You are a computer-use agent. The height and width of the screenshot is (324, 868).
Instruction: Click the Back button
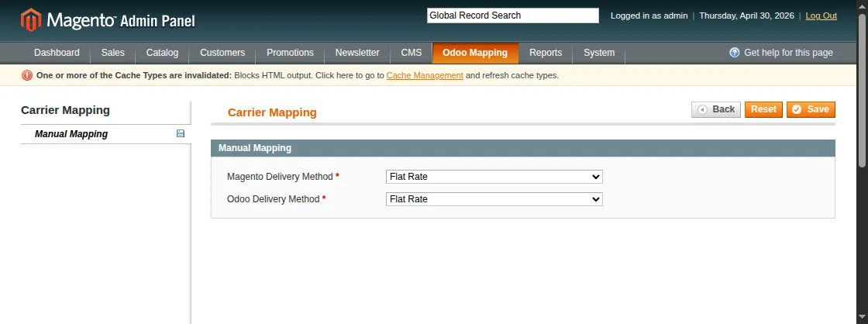pos(716,109)
